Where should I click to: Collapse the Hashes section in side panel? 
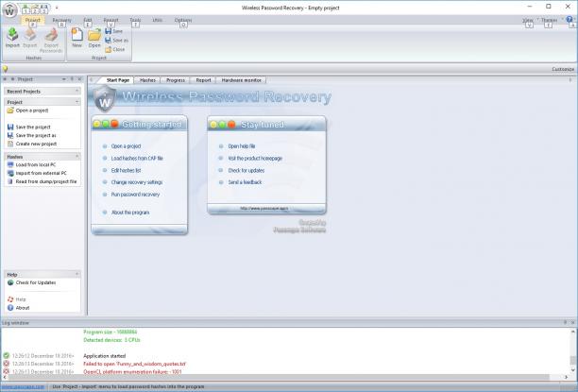[x=77, y=157]
